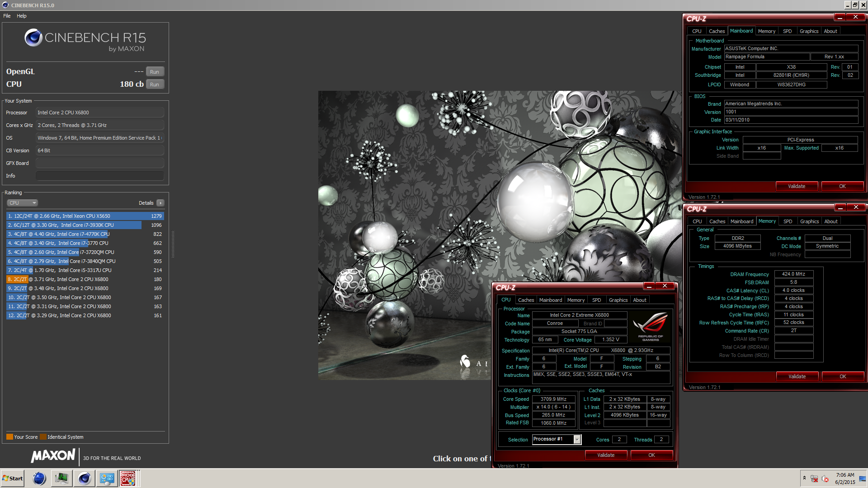Click Validate in CPU-Z Mainboard window

(x=797, y=186)
